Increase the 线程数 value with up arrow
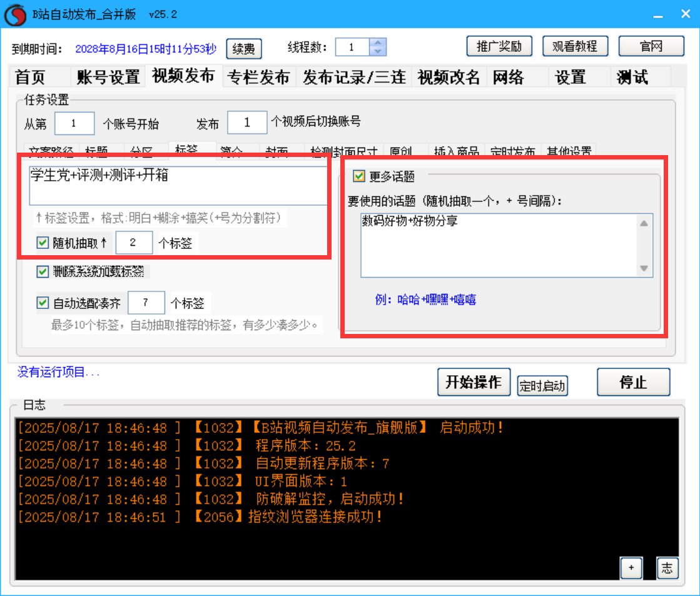 point(378,43)
